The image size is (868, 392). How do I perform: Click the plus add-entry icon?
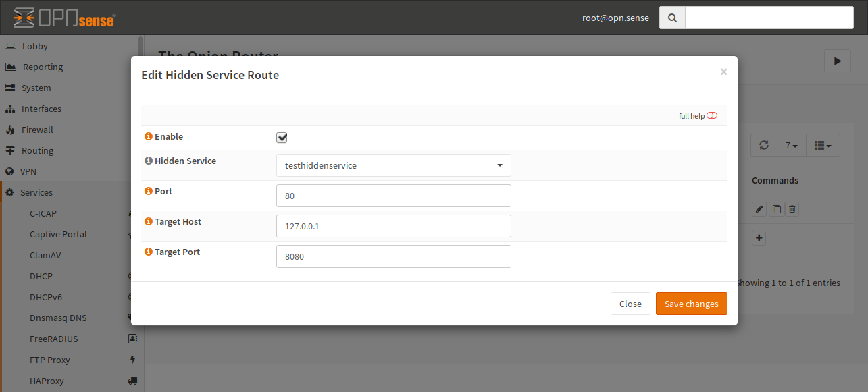pos(759,238)
